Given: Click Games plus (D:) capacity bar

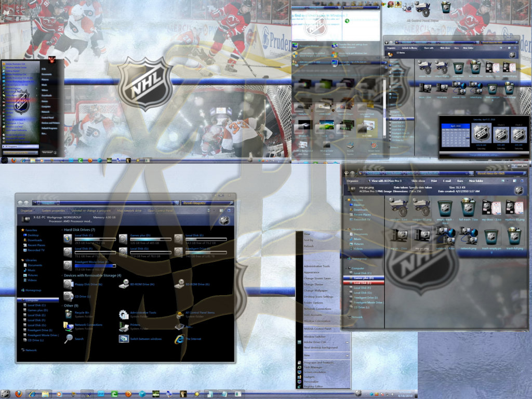Looking at the screenshot, I should tap(151, 240).
